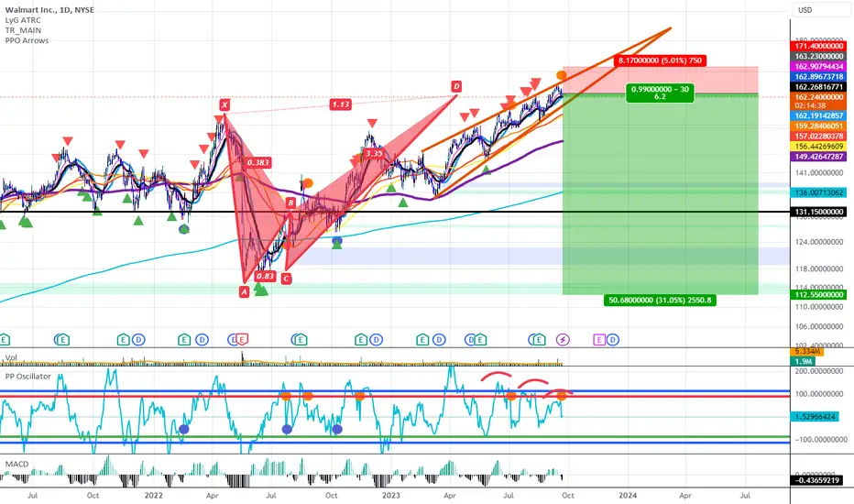Click the February 2023 earnings E icon
854x504 pixels.
click(x=422, y=340)
